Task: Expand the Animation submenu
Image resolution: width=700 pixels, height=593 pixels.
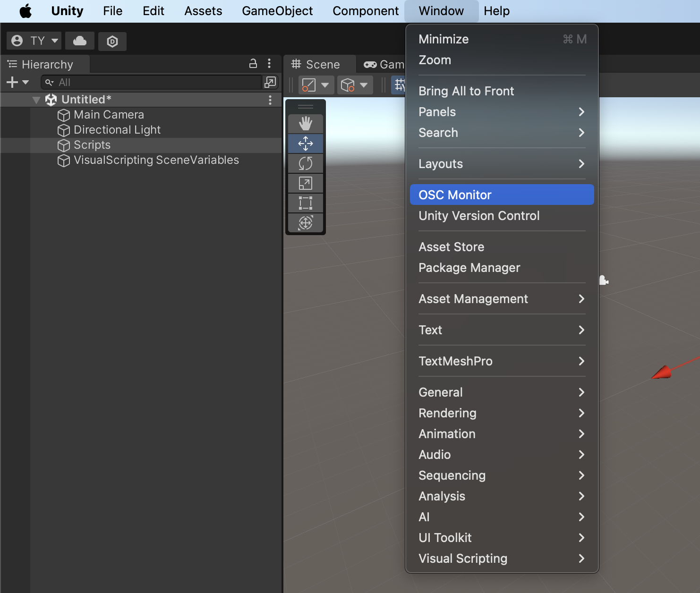Action: point(502,434)
